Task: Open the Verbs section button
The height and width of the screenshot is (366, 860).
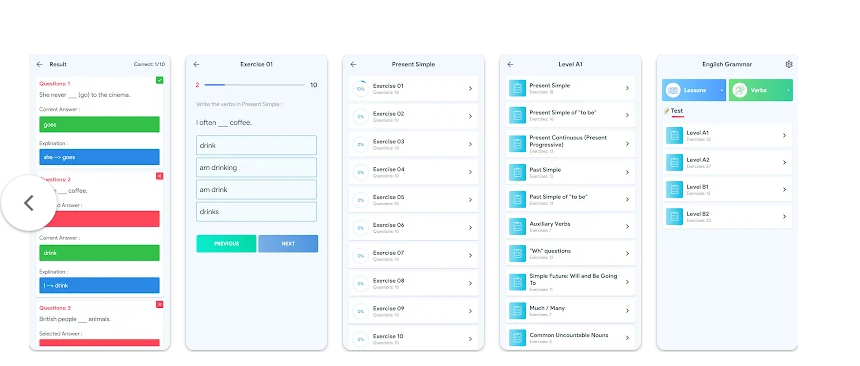Action: pyautogui.click(x=761, y=90)
